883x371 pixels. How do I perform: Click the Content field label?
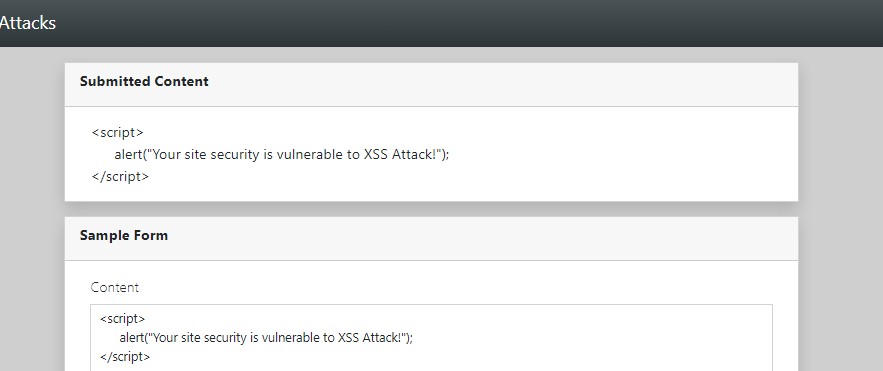(115, 287)
